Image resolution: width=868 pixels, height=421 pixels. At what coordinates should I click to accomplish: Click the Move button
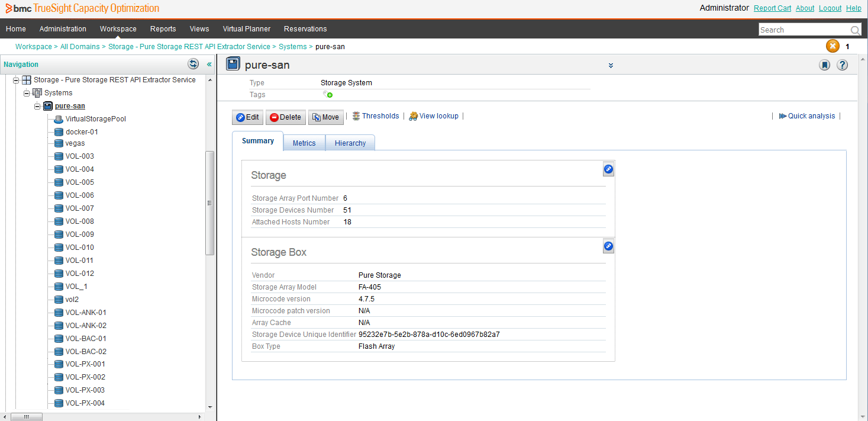tap(326, 117)
